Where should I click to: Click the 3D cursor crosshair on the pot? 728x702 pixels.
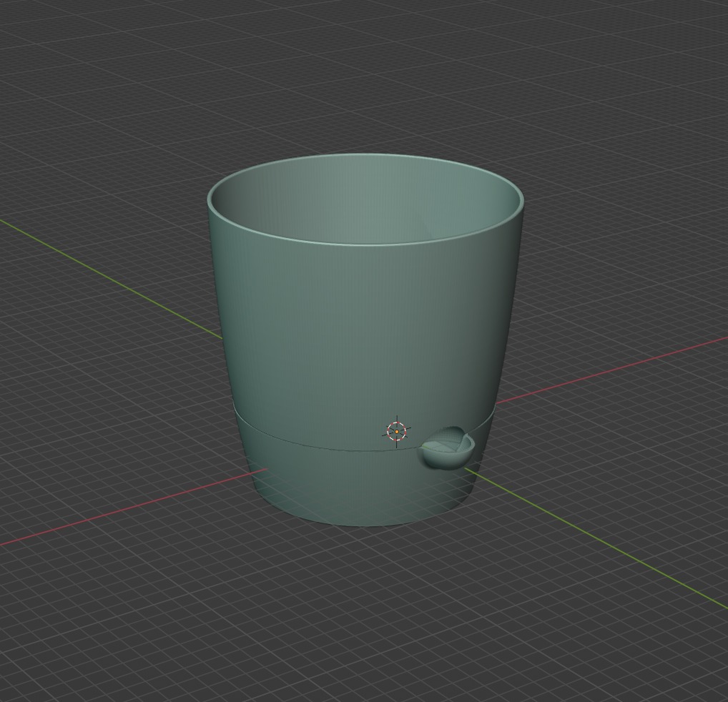(396, 432)
